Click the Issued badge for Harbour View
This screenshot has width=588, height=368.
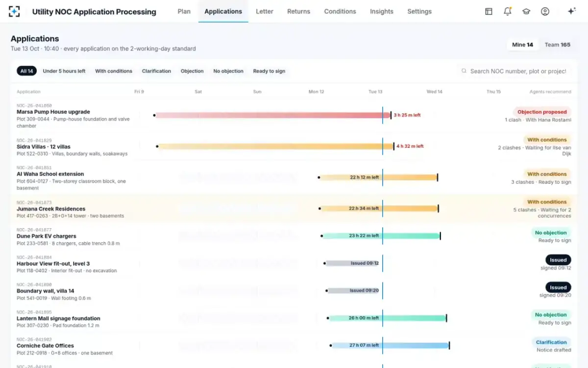[x=558, y=260]
